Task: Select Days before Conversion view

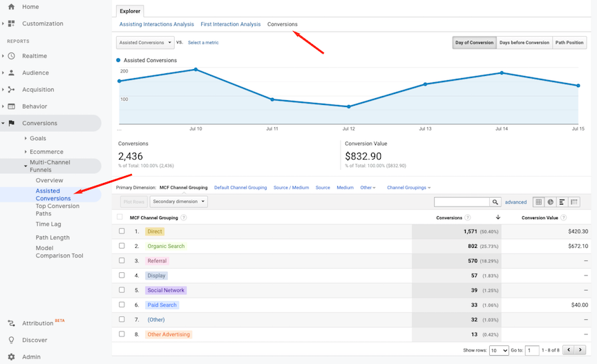Action: pyautogui.click(x=524, y=43)
